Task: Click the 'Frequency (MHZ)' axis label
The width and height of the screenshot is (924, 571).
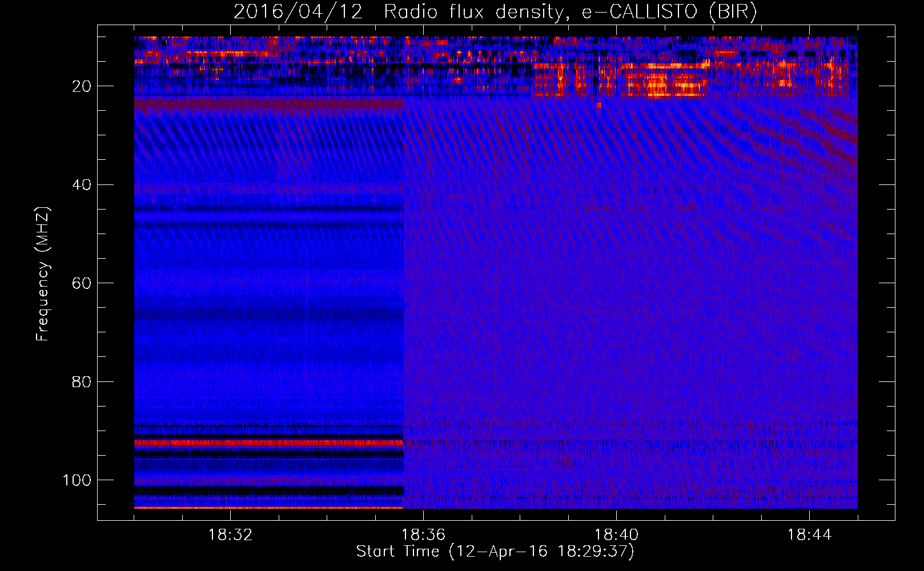Action: coord(43,274)
